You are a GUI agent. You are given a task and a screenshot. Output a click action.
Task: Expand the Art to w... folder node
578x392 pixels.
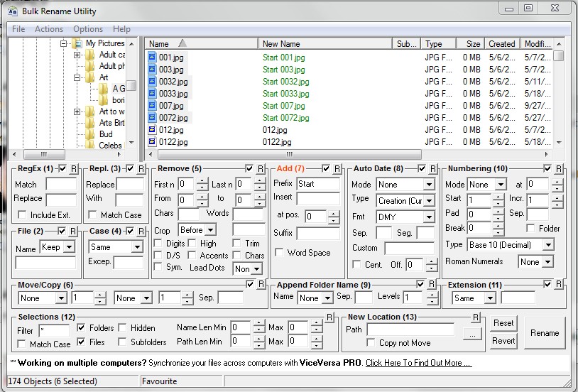77,111
